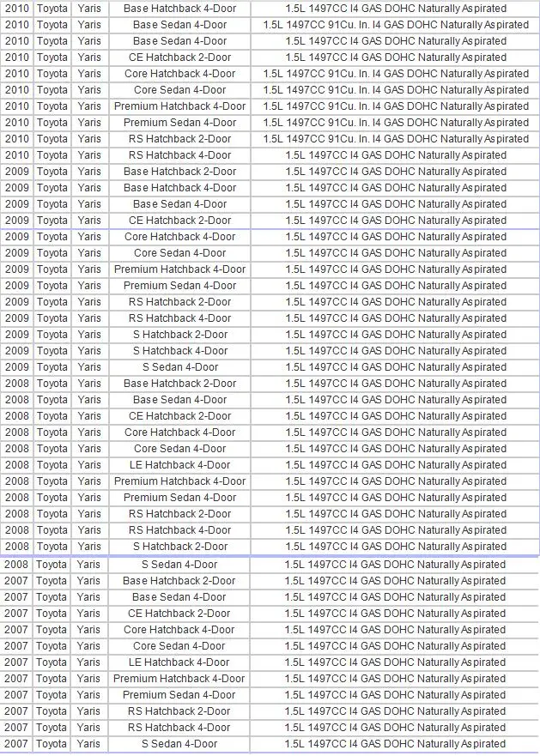Click 'LE Hatchback 4-Door' in the 2007 row
The width and height of the screenshot is (540, 756).
coord(179,662)
